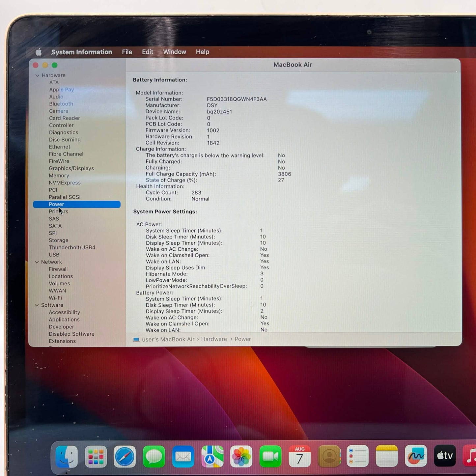Viewport: 476px width, 476px height.
Task: Click the Cycle Count value 283
Action: [x=196, y=193]
